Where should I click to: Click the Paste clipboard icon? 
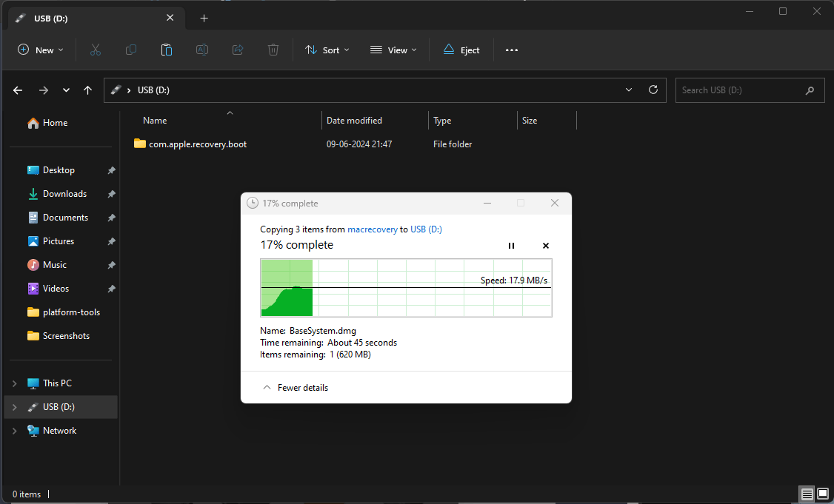point(167,50)
